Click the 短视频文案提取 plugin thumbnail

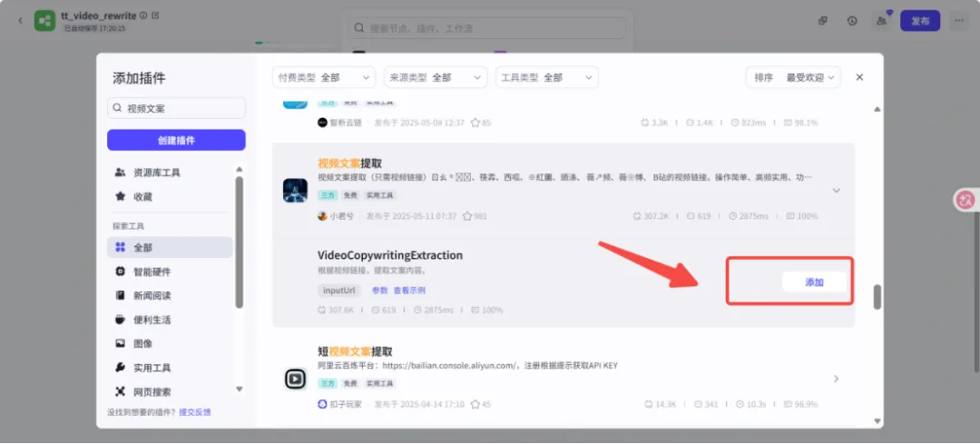[x=295, y=379]
